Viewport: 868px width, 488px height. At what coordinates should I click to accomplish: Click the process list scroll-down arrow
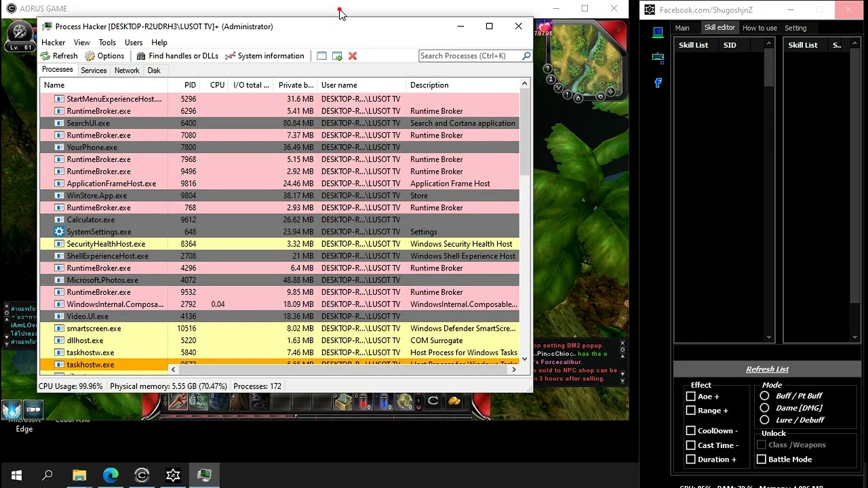524,359
